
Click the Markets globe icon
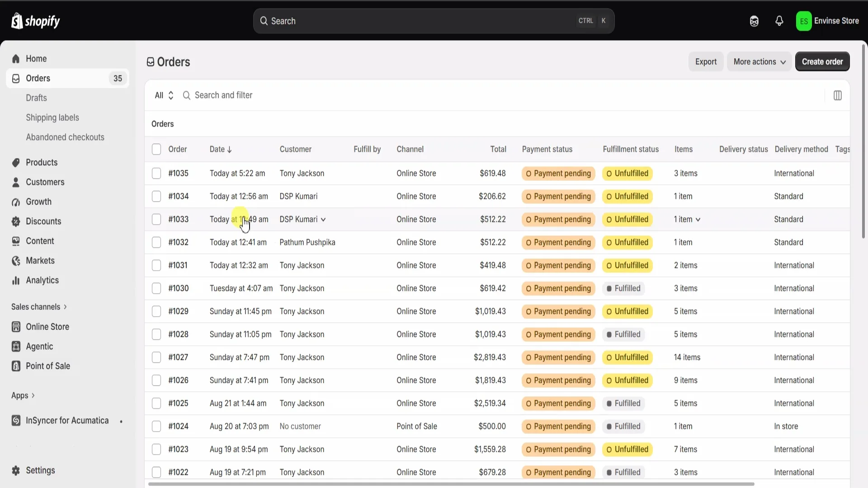click(16, 261)
